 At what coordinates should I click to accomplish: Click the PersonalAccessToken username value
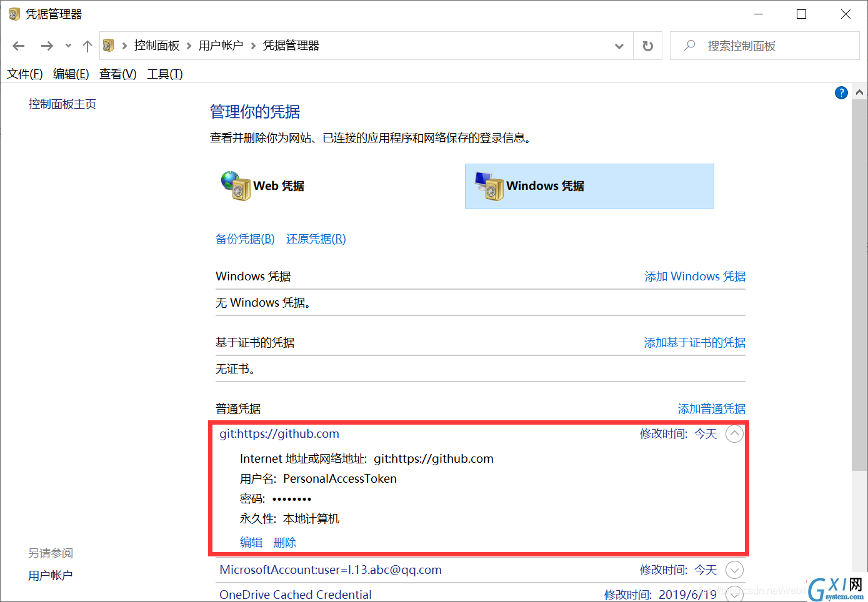pyautogui.click(x=340, y=479)
